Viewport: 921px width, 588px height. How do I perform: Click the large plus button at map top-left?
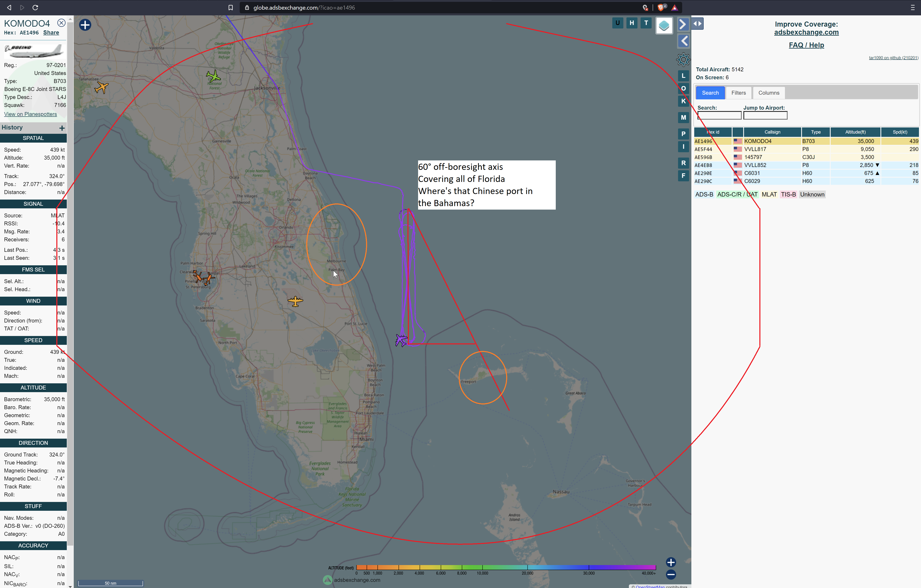pyautogui.click(x=85, y=25)
